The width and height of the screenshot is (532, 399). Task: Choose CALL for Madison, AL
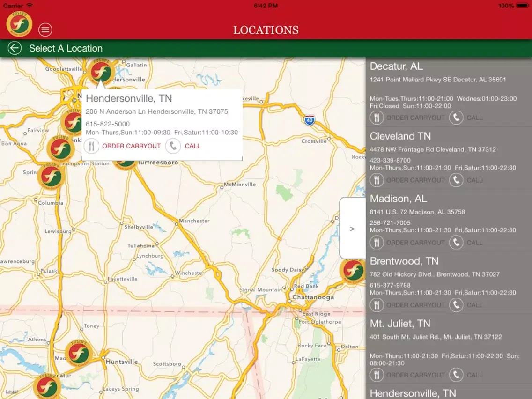pyautogui.click(x=474, y=243)
